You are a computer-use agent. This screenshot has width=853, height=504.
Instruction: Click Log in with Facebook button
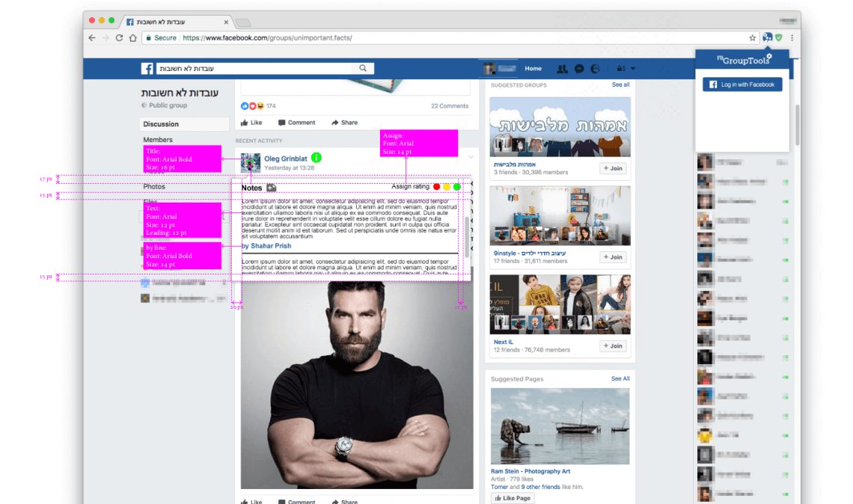(x=742, y=84)
